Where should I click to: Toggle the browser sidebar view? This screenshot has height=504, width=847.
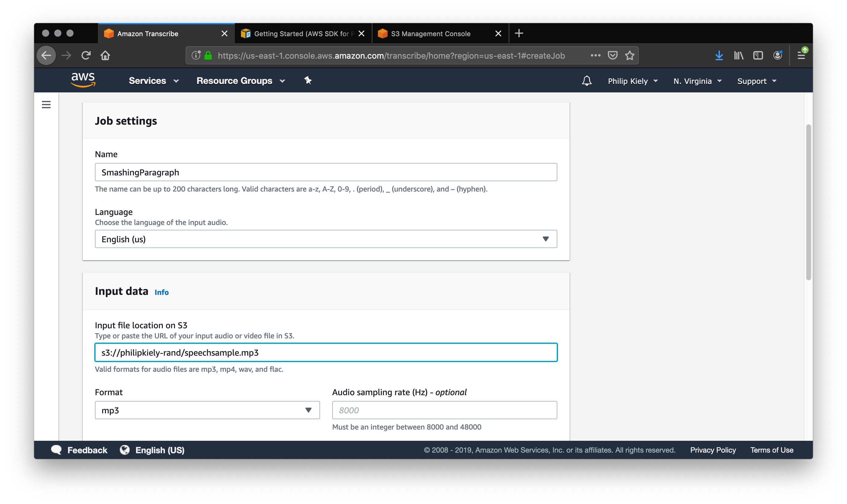coord(758,55)
